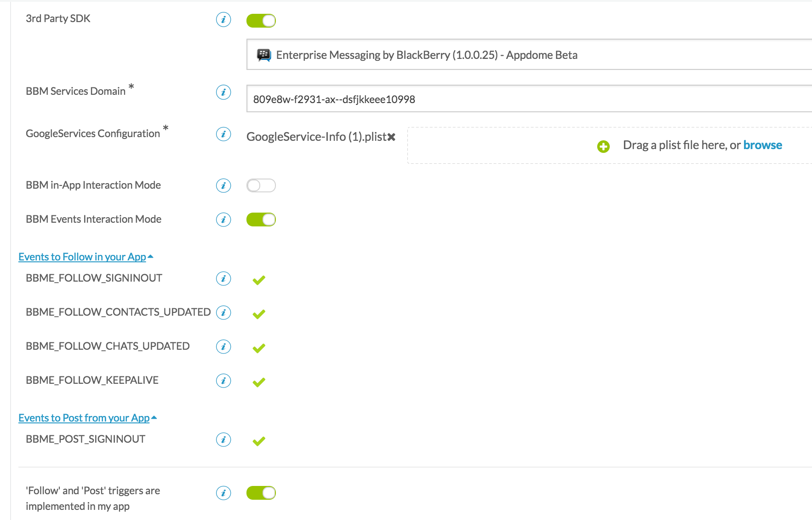The image size is (812, 520).
Task: Click the BBME_FOLLOW_KEEPALIVE label
Action: coord(92,380)
